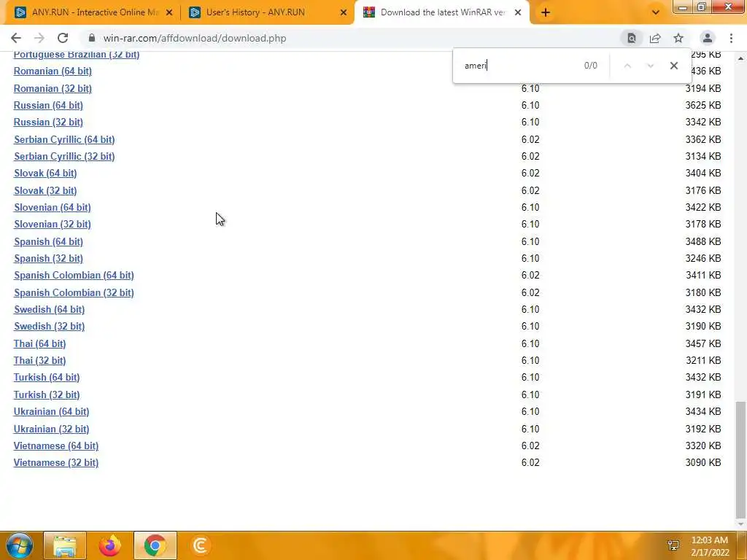Open File Explorer from taskbar
This screenshot has height=560, width=747.
65,545
